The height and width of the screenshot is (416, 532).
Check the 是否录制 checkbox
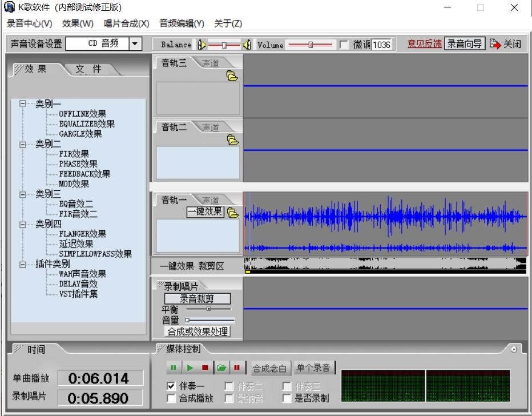tap(287, 398)
